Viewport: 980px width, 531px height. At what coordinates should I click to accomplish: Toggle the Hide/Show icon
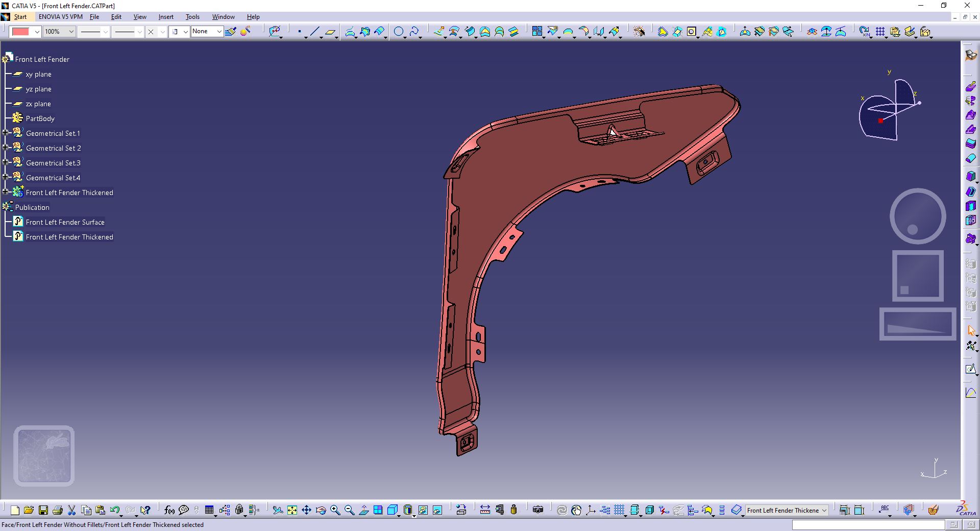[x=423, y=510]
